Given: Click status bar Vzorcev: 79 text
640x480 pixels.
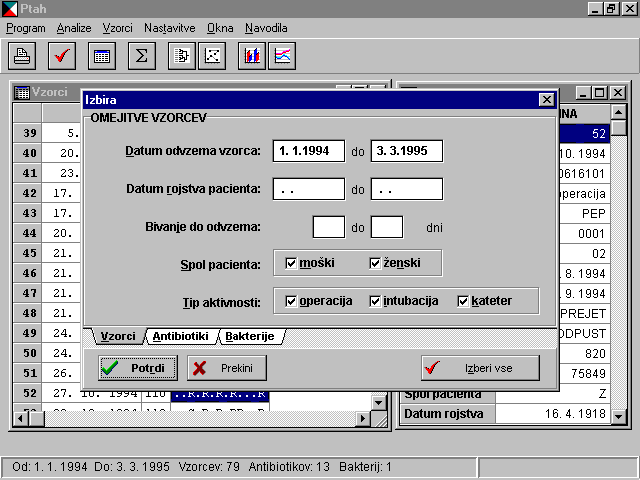Looking at the screenshot, I should 209,467.
